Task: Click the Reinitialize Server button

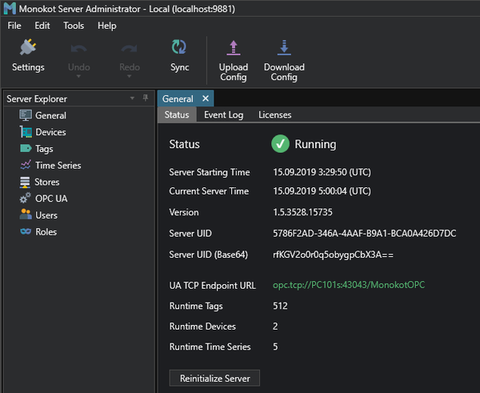Action: click(215, 378)
